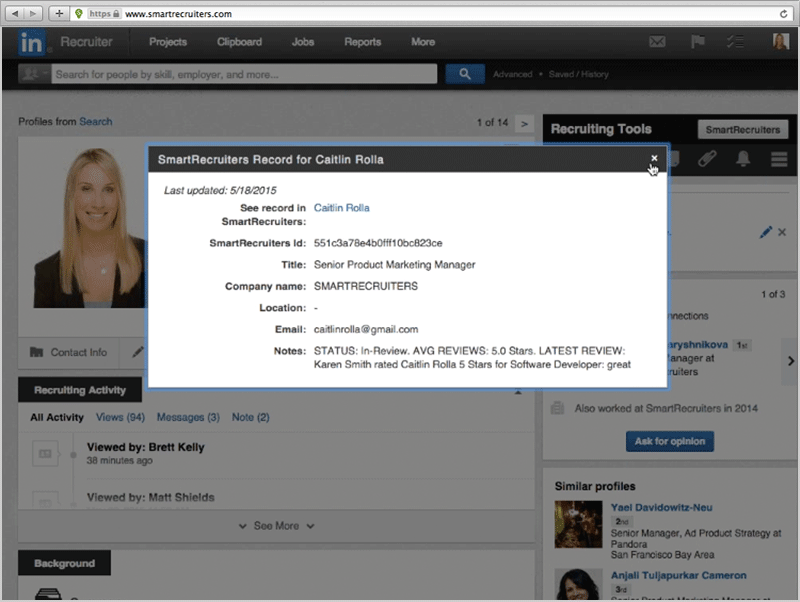Open Yael Davidowitz-Neu profile link
Viewport: 800px width, 602px height.
coord(661,508)
